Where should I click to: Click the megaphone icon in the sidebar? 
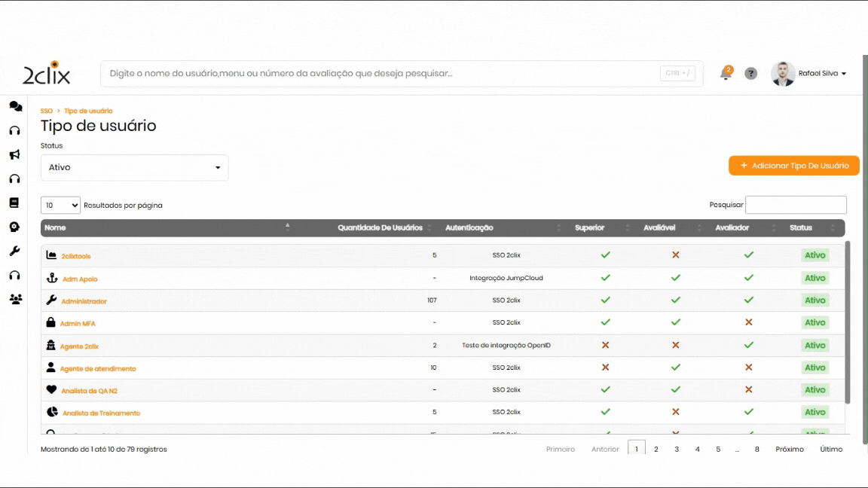coord(14,155)
